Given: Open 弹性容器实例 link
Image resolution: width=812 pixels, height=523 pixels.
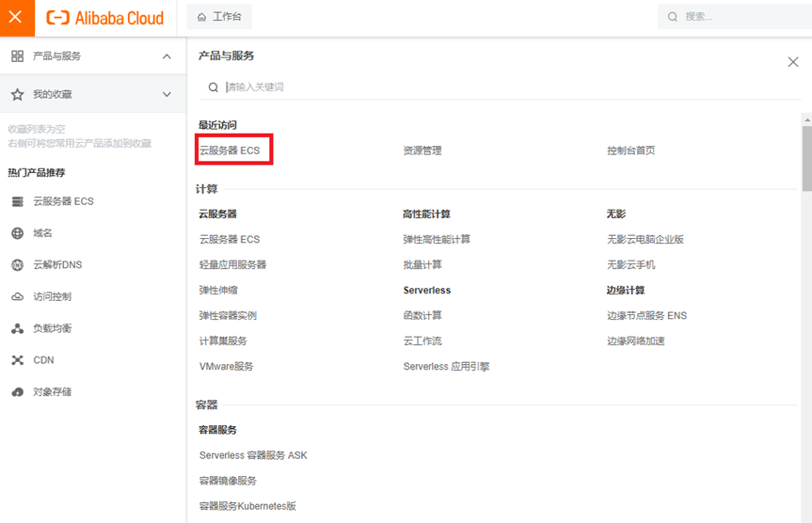Looking at the screenshot, I should tap(228, 315).
